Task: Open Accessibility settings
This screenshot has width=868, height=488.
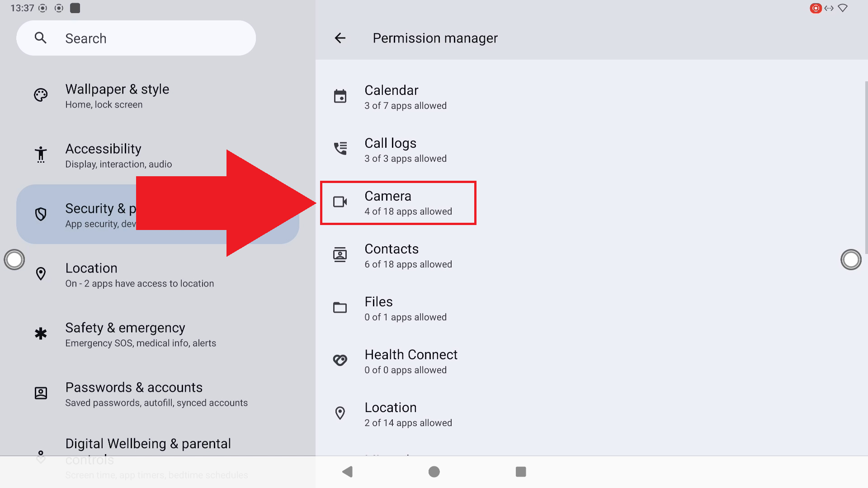Action: (118, 155)
